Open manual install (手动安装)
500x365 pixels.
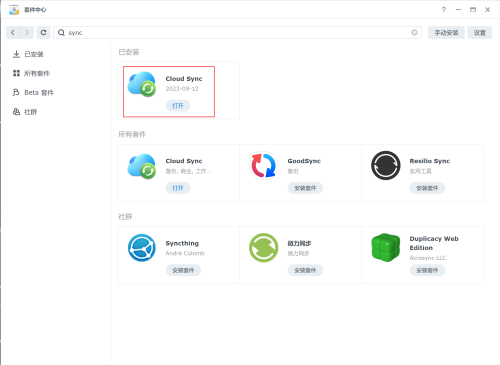pyautogui.click(x=446, y=33)
